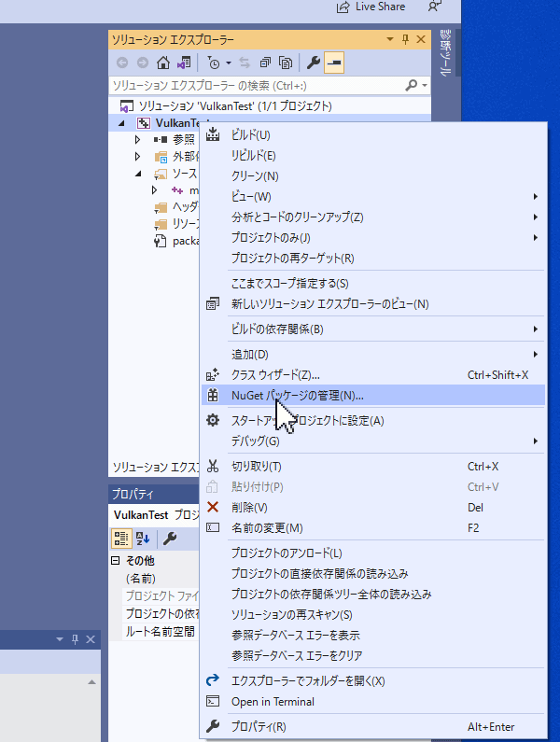This screenshot has width=560, height=742.
Task: Choose スタートアップ プロジェクトに設定(A)
Action: pyautogui.click(x=373, y=421)
